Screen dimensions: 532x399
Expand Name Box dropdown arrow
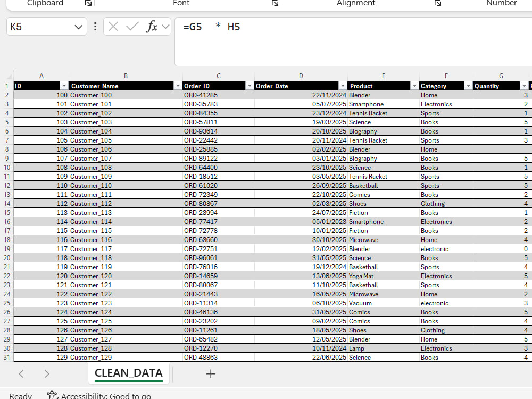click(78, 27)
